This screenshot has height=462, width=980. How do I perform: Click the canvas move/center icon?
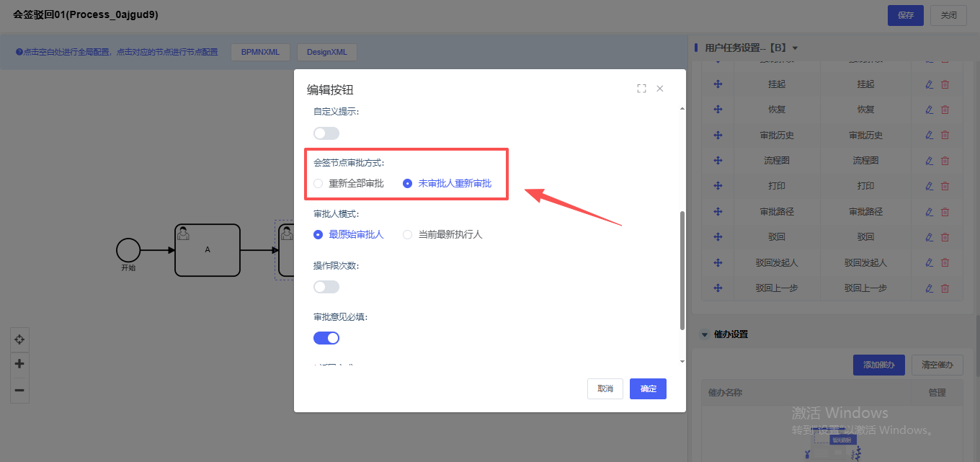[19, 339]
